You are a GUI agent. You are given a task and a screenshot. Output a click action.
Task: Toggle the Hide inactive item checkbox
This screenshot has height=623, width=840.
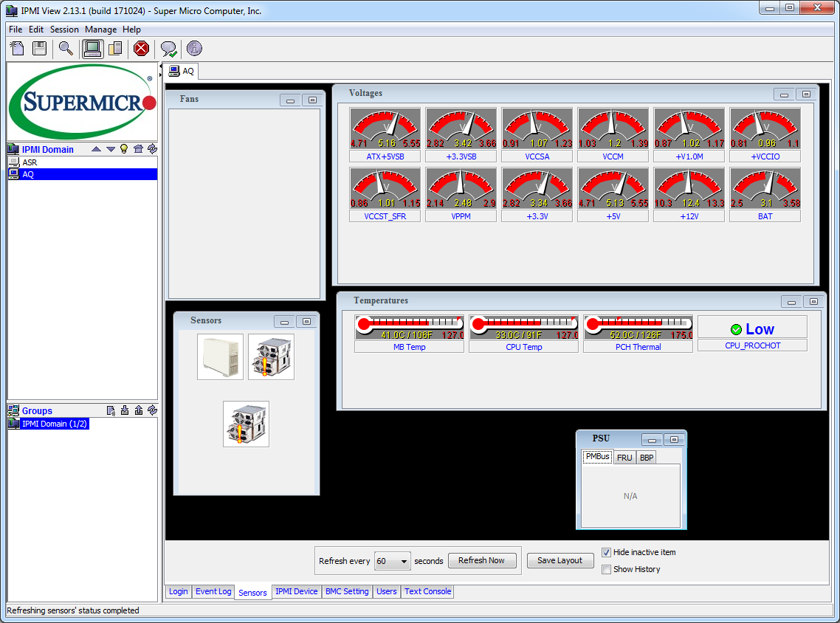coord(607,552)
